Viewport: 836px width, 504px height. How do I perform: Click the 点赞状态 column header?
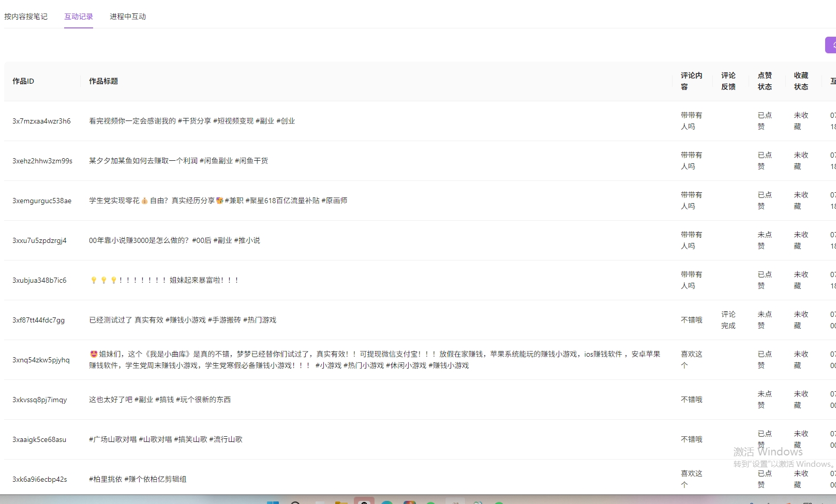click(765, 81)
